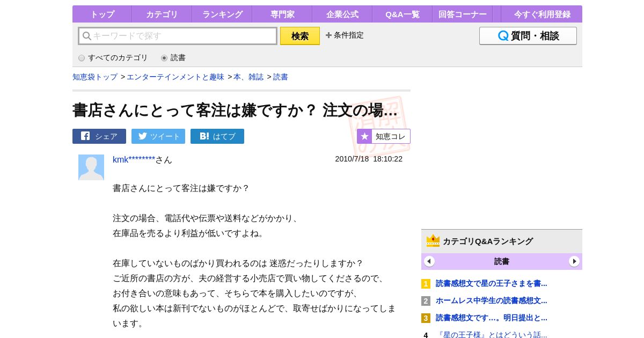644x338 pixels.
Task: Click the 読書 ranking category label
Action: (x=502, y=262)
